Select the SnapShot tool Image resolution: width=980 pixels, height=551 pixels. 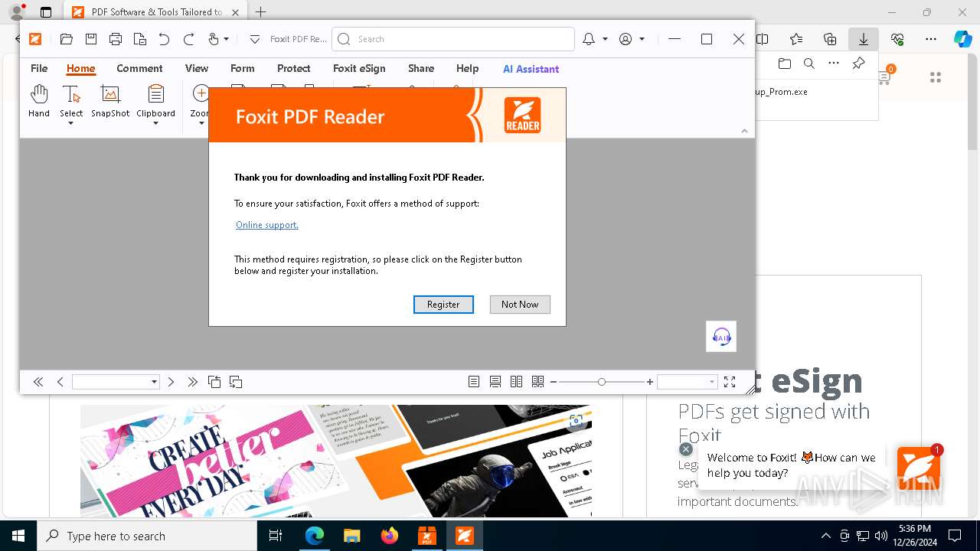pyautogui.click(x=110, y=101)
